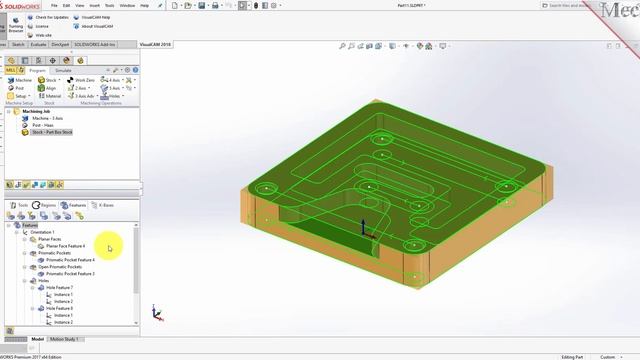
Task: Click the Material button
Action: tap(49, 96)
